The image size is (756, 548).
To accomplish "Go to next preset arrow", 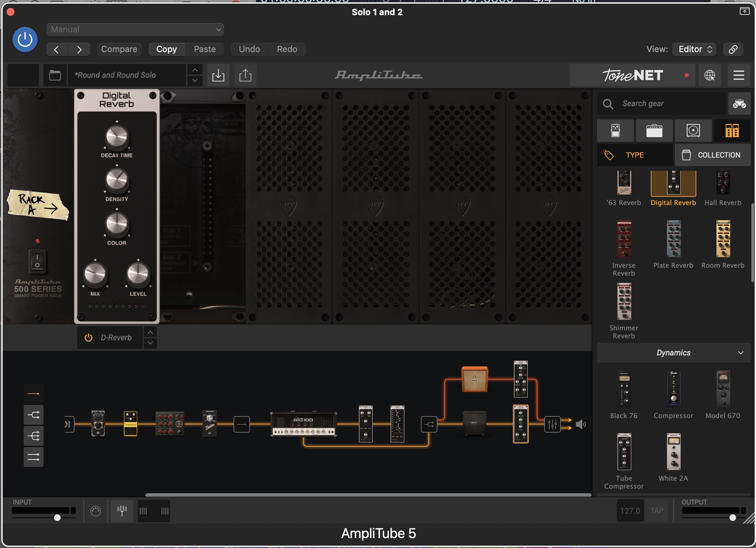I will point(79,50).
